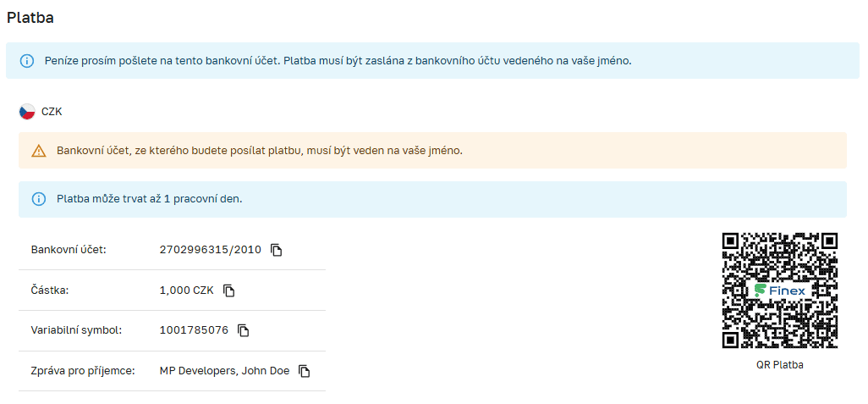Click the orange account-name warning message
Screen dimensions: 868x404
[260, 151]
